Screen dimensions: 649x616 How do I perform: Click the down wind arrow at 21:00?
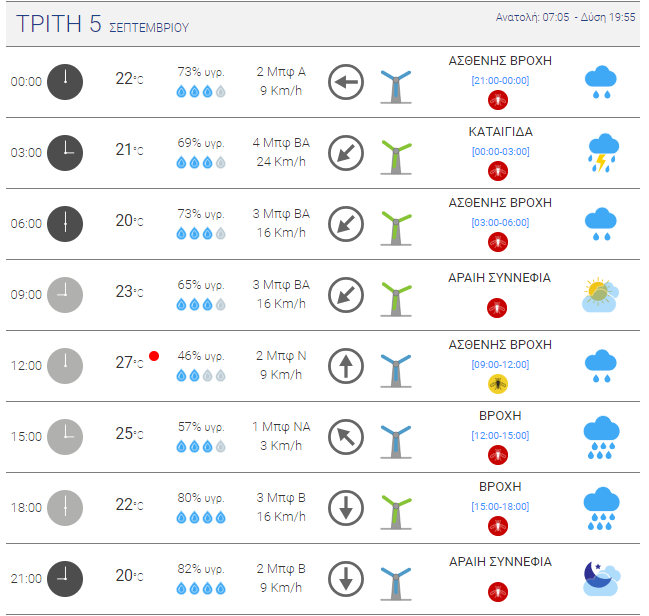pos(346,579)
